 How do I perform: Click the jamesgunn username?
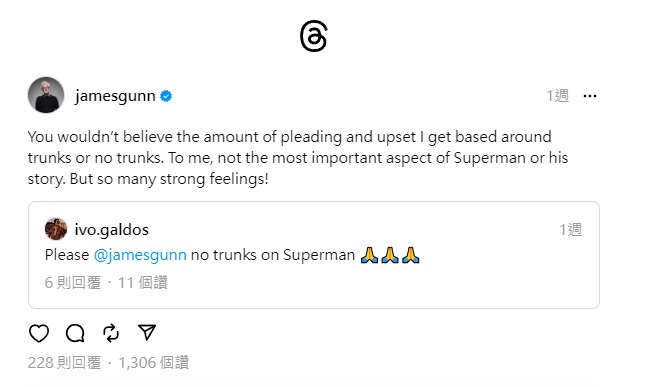115,96
